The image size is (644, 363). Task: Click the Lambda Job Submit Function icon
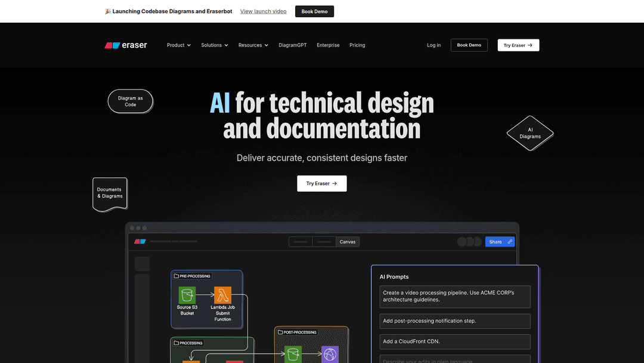[222, 295]
